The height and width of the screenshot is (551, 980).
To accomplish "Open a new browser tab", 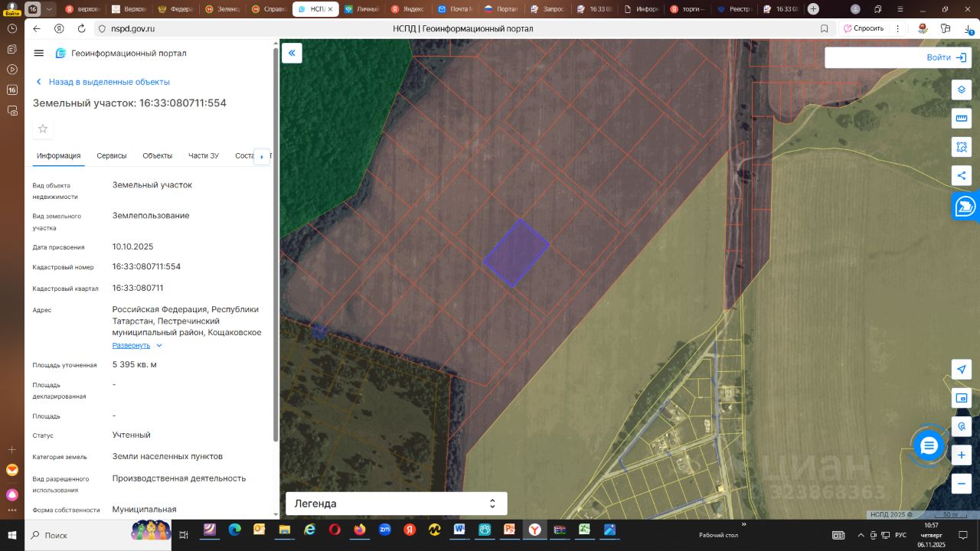I will pyautogui.click(x=813, y=9).
